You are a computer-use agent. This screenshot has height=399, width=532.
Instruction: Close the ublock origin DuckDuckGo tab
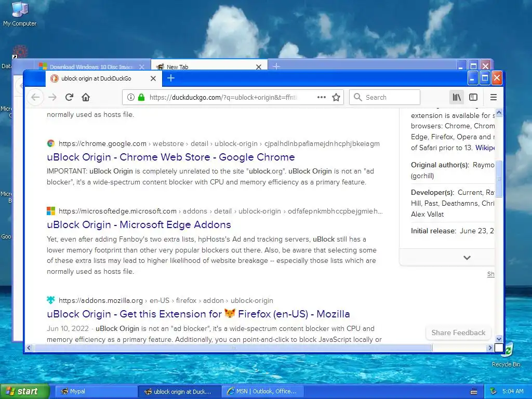point(153,78)
